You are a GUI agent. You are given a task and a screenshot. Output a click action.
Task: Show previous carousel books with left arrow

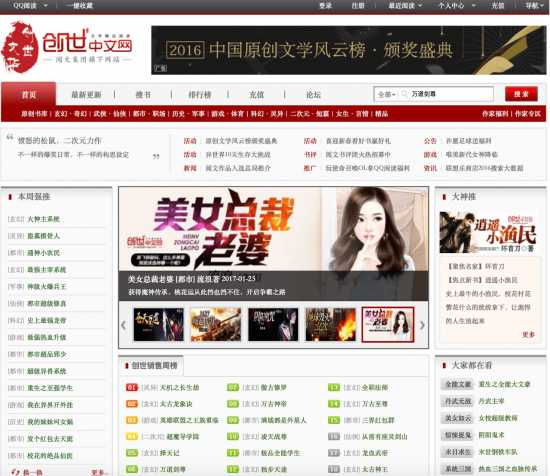click(x=123, y=325)
